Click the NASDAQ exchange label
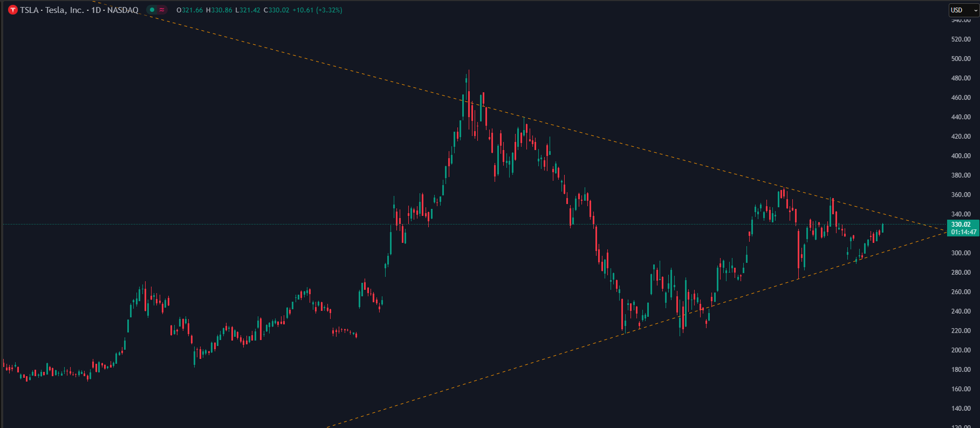980x428 pixels. click(x=123, y=10)
